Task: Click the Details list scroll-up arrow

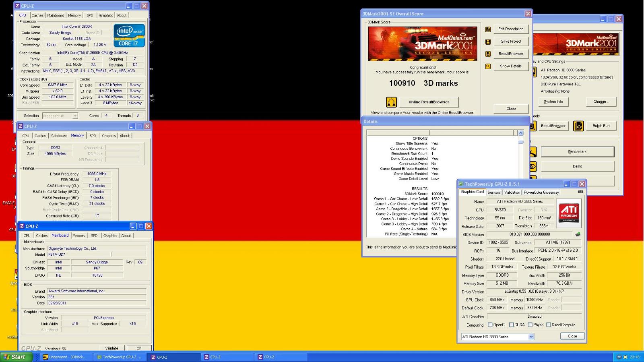Action: click(x=521, y=133)
